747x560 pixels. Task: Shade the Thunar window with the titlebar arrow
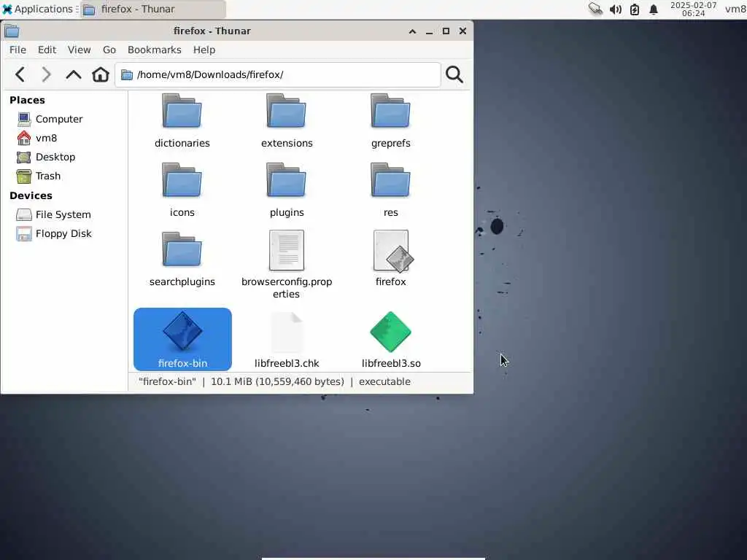(x=413, y=31)
